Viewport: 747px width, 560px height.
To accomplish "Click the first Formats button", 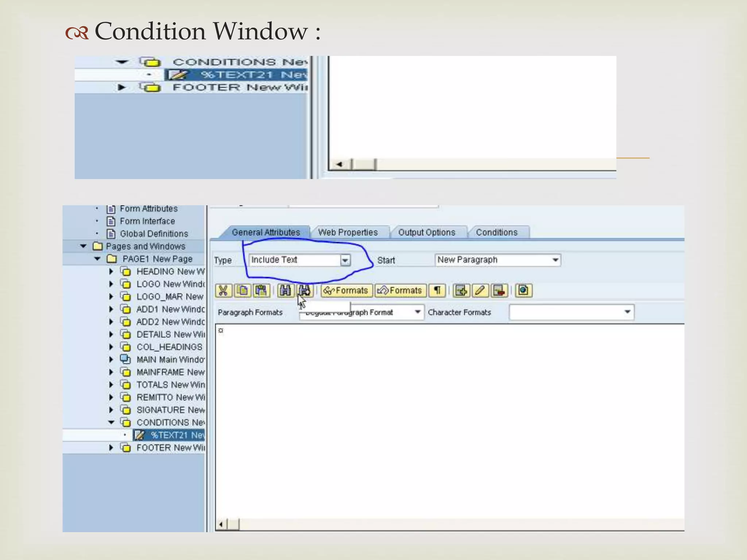I will [346, 291].
